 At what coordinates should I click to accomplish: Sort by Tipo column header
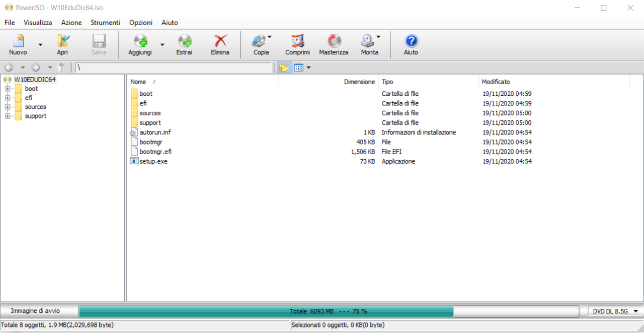387,82
